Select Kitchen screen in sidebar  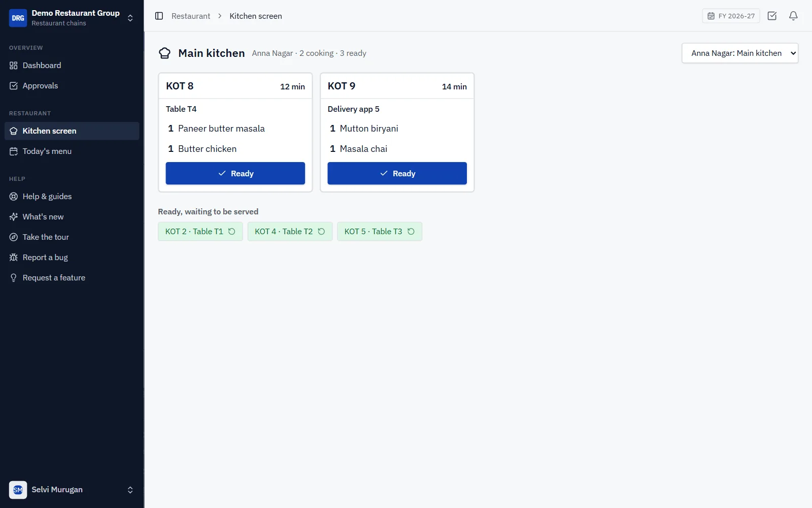(72, 131)
